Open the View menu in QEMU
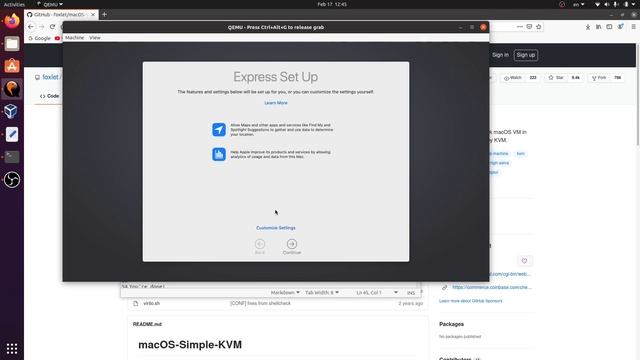Image resolution: width=640 pixels, height=360 pixels. 95,38
